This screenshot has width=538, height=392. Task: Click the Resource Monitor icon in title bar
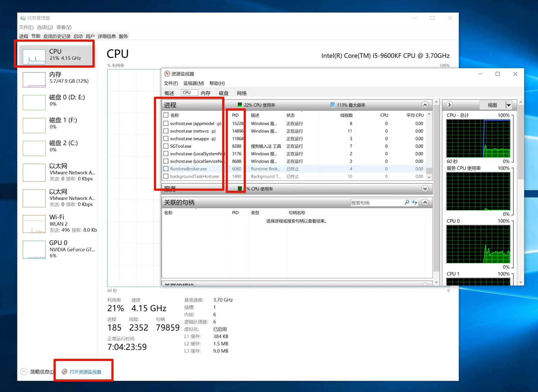point(167,74)
